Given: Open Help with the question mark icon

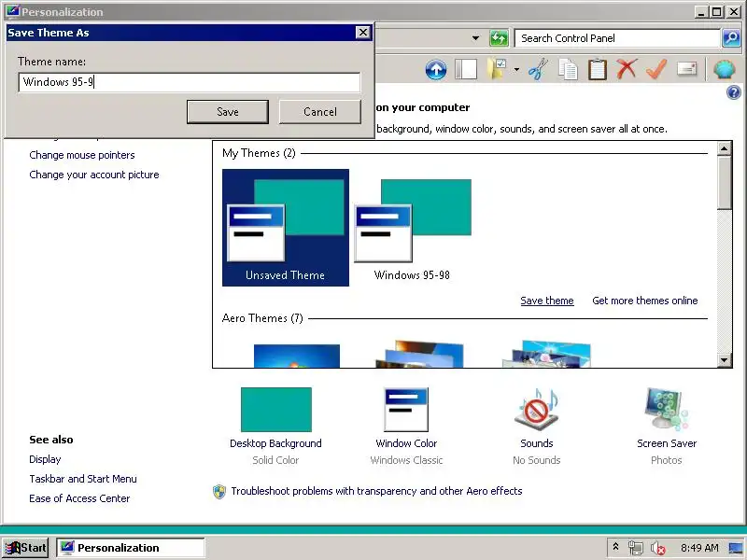Looking at the screenshot, I should pyautogui.click(x=734, y=91).
